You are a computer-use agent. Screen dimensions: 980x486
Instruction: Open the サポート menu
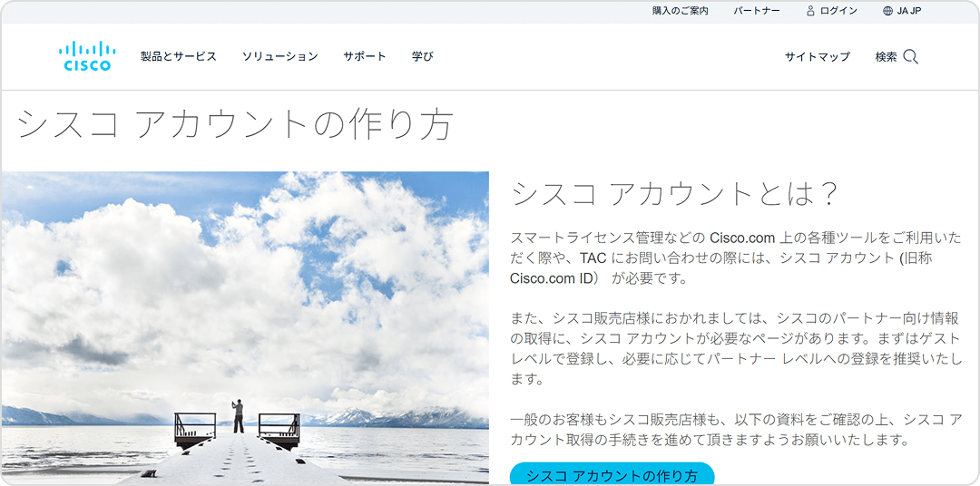point(365,56)
